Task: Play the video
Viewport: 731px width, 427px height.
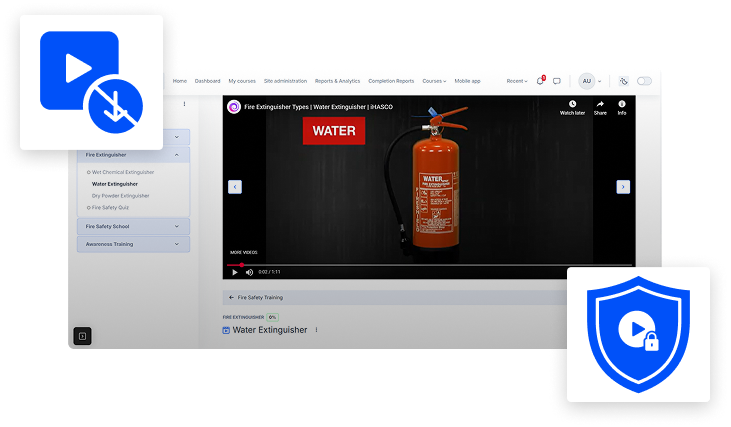Action: 235,272
